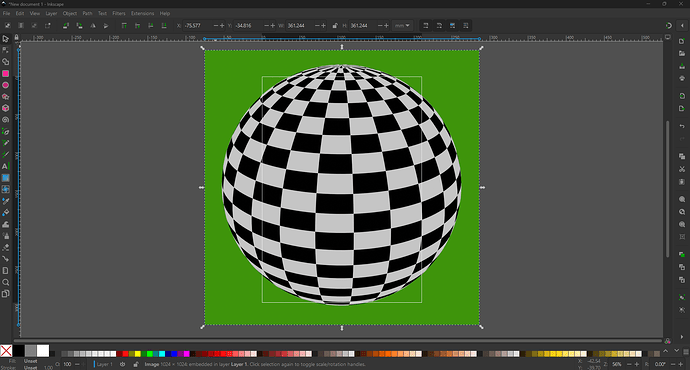Flip selection horizontally
Screen dimensions: 690x370
click(93, 26)
